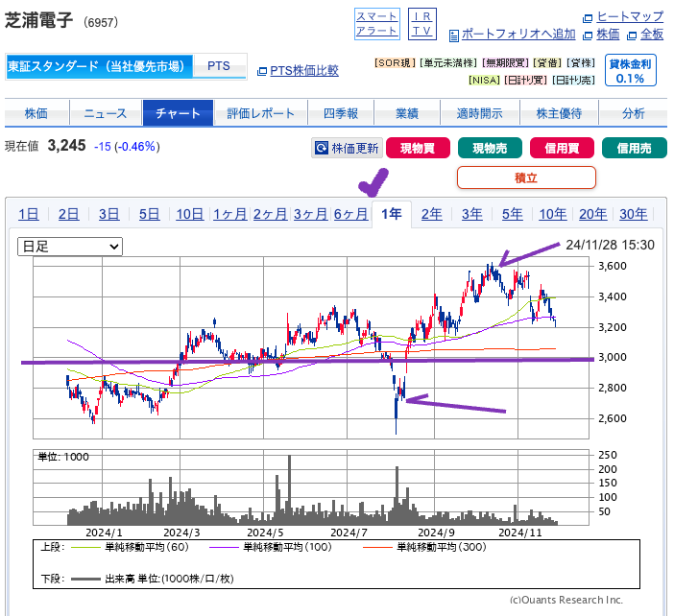
Task: Open the PTS株価比較 link
Action: click(x=304, y=71)
